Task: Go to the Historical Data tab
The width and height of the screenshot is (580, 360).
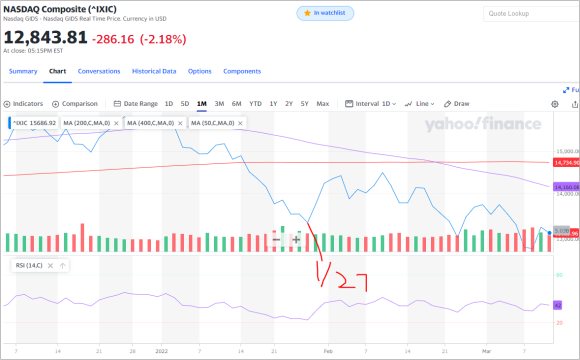Action: point(154,71)
